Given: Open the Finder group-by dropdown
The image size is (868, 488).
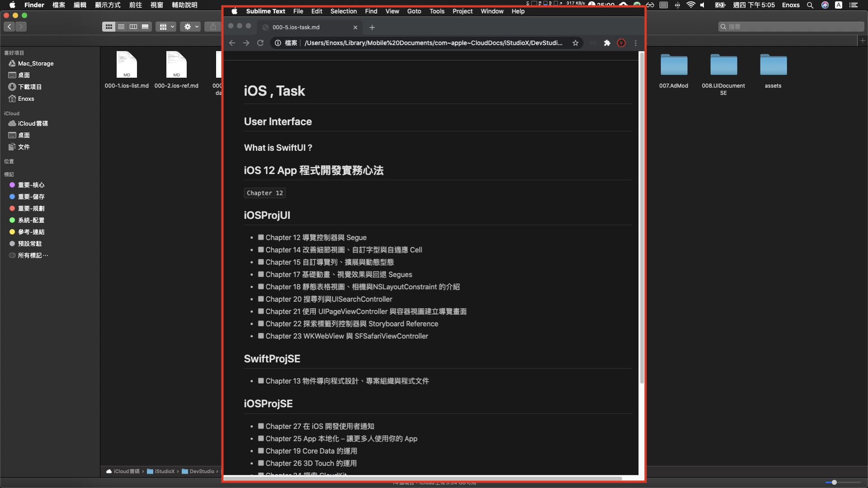Looking at the screenshot, I should click(166, 27).
